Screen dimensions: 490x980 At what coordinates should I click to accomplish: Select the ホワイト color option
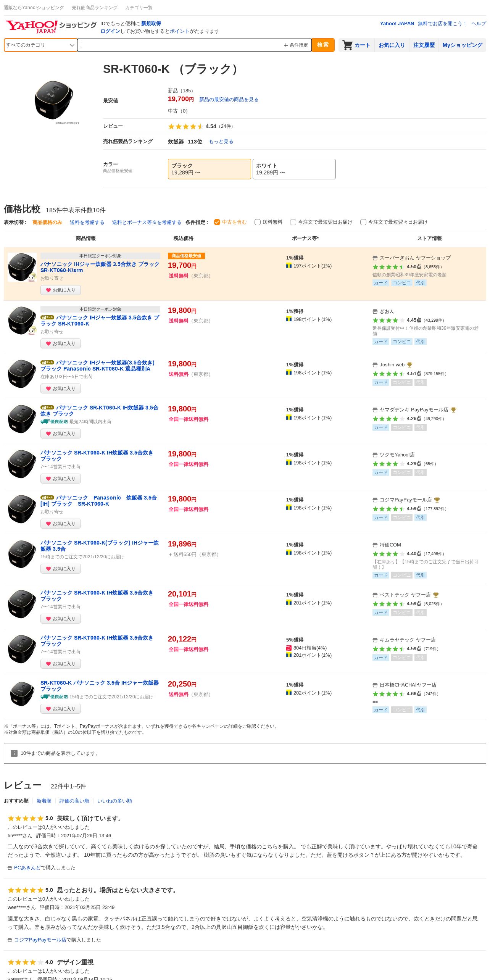[x=294, y=169]
